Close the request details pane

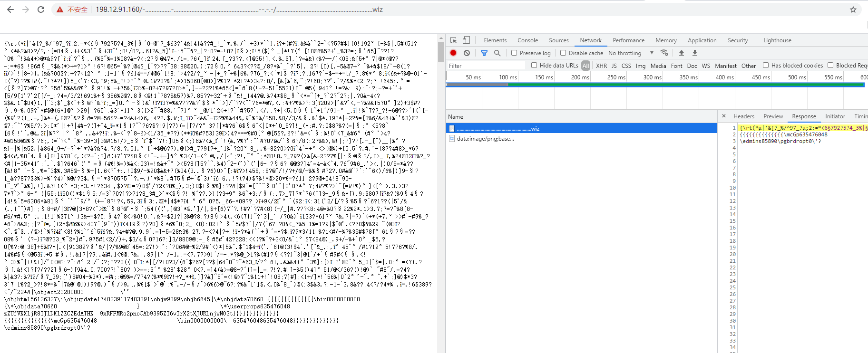click(724, 116)
